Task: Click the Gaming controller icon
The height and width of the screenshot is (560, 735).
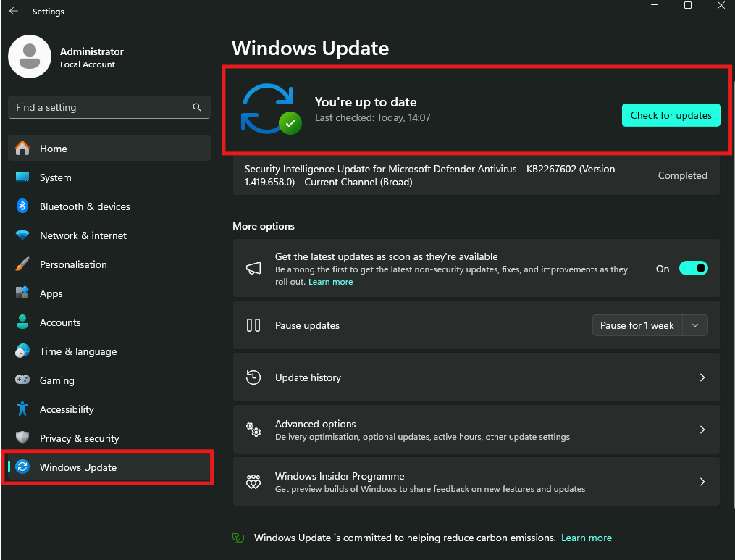Action: (x=22, y=380)
